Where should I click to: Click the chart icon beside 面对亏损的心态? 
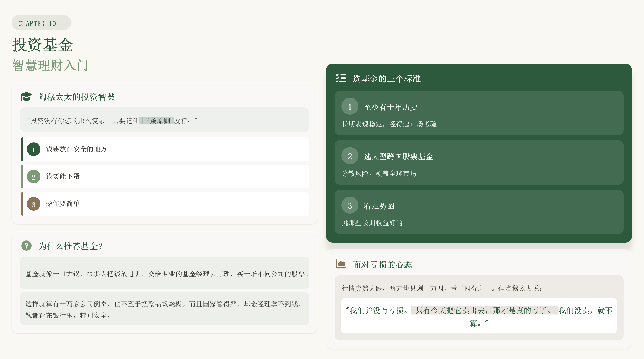(341, 264)
